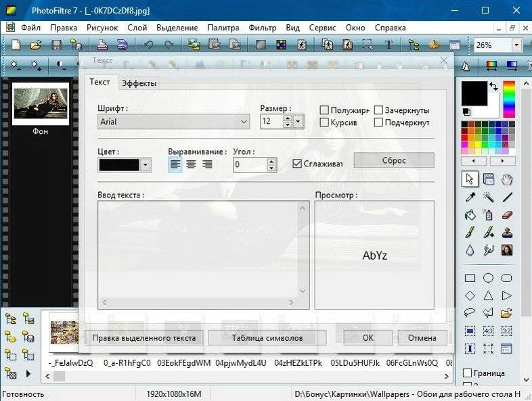Click the Сброс reset button
Image resolution: width=532 pixels, height=401 pixels.
(394, 160)
